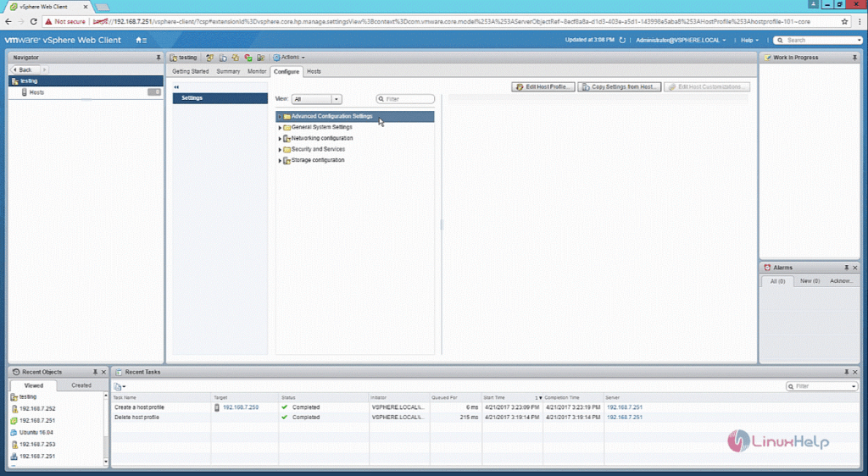Viewport: 868px width, 476px height.
Task: Open Ubuntu 16.04 in Recent Objects
Action: pyautogui.click(x=36, y=432)
